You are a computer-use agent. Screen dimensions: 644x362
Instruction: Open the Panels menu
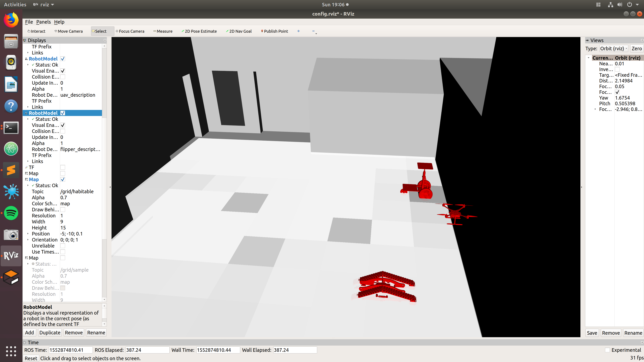click(x=43, y=22)
